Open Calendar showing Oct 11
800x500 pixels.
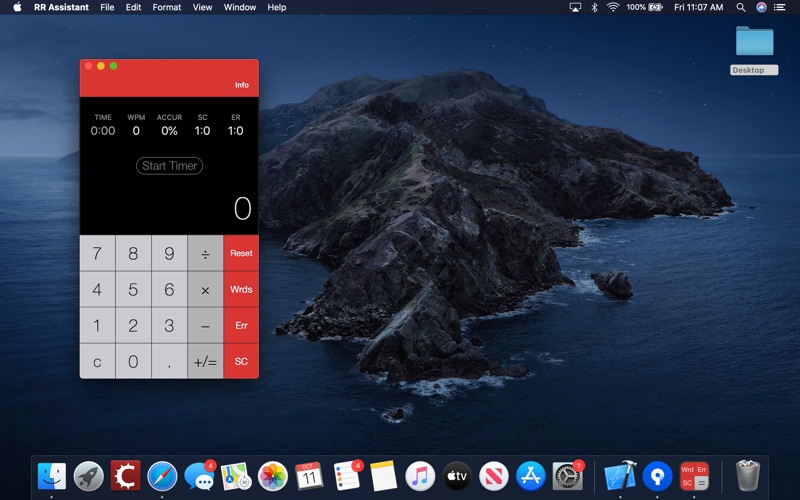(309, 476)
